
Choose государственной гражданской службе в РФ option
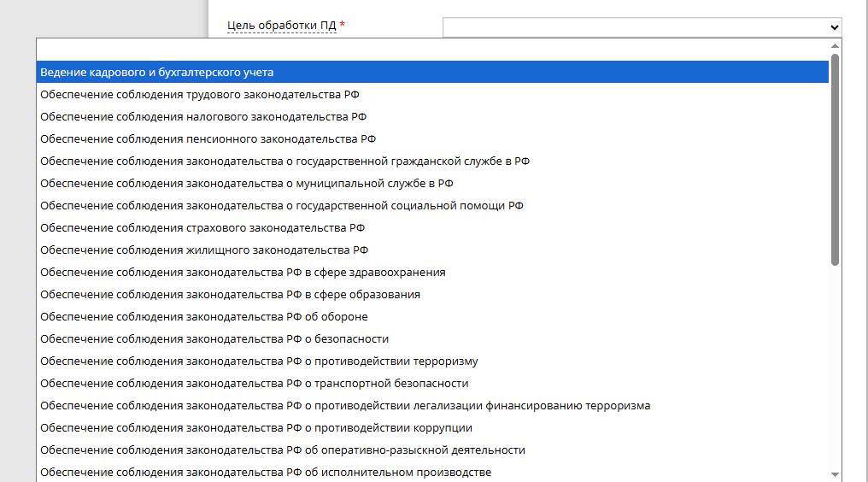pyautogui.click(x=285, y=162)
